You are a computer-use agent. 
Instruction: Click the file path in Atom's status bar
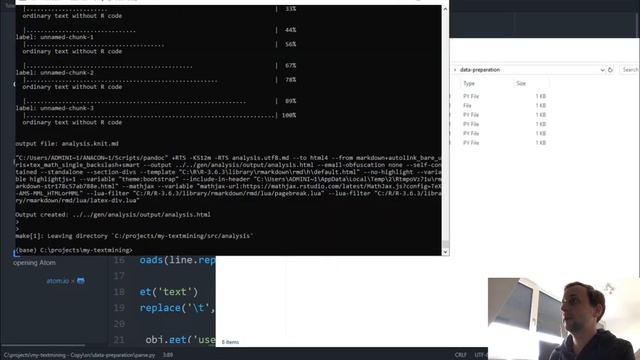[x=79, y=355]
